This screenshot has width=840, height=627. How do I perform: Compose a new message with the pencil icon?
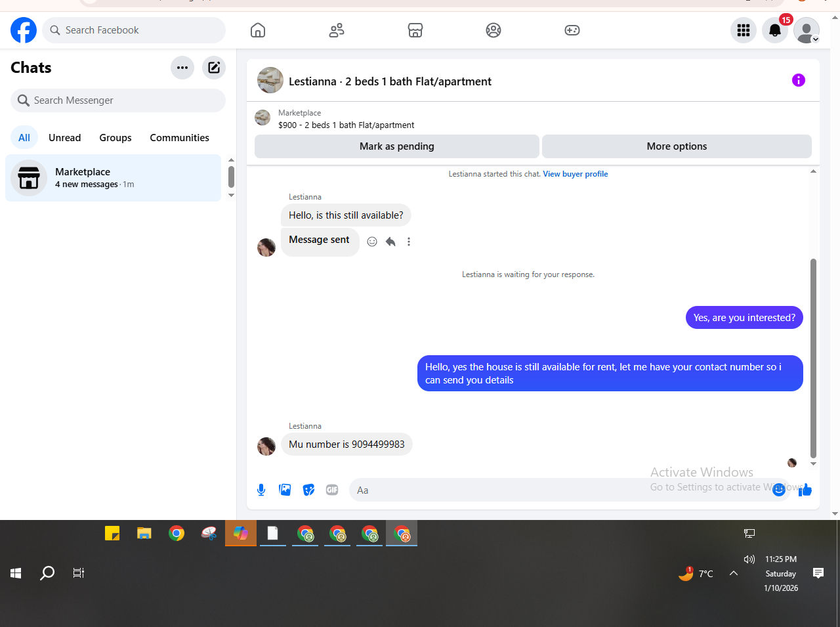[214, 68]
